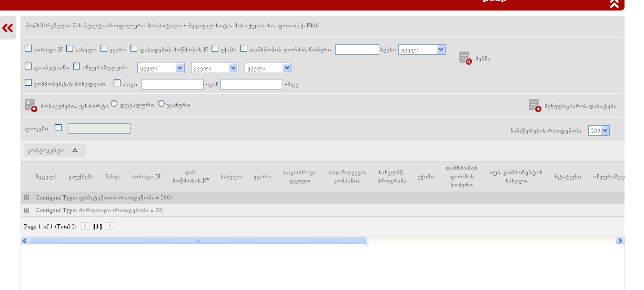Screen dimensions: 644x290
Task: Collapse sidebar with double left arrows
Action: coord(7,28)
